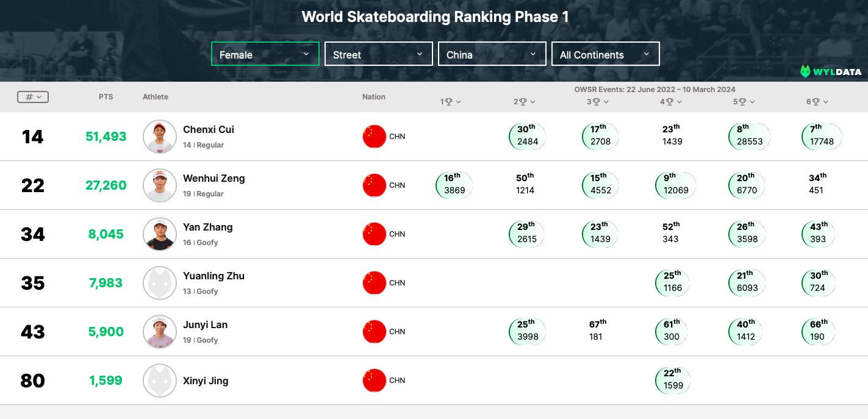Sort by event 2 trophy column
The height and width of the screenshot is (419, 868).
click(524, 102)
